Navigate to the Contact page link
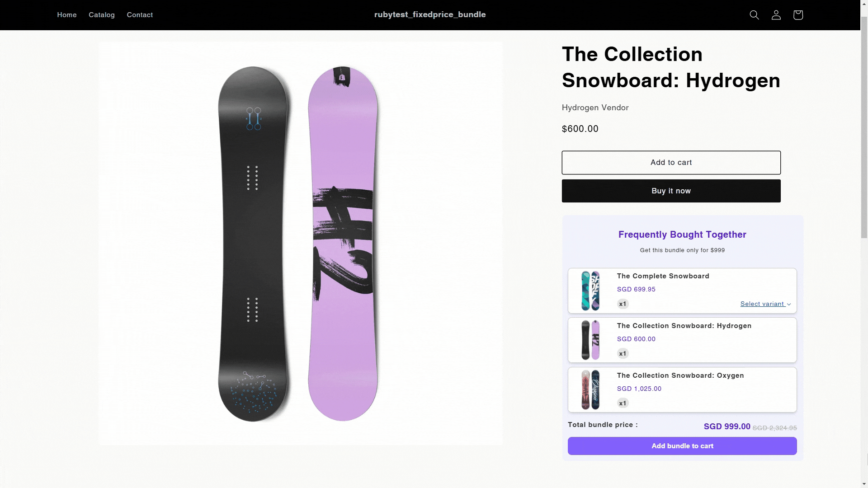The image size is (868, 488). 140,15
